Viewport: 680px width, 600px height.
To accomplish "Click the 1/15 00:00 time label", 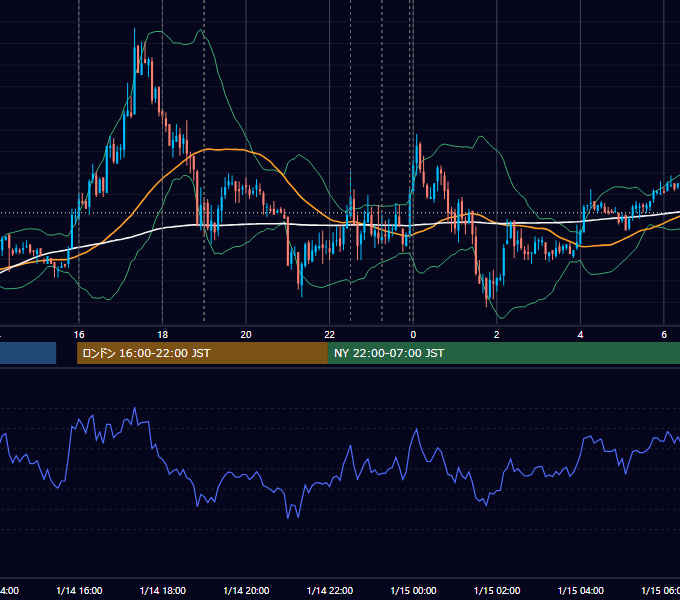I will click(x=413, y=590).
